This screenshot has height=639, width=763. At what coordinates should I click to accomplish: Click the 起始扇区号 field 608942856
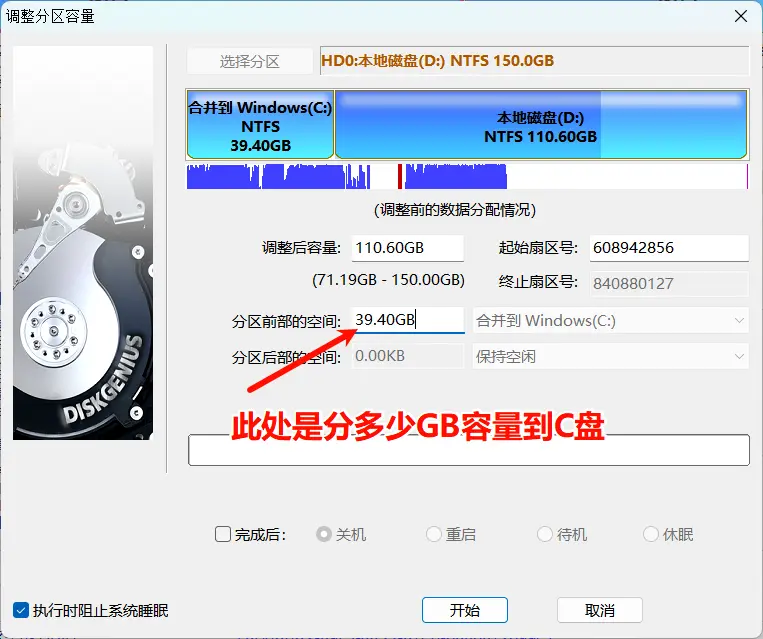669,248
